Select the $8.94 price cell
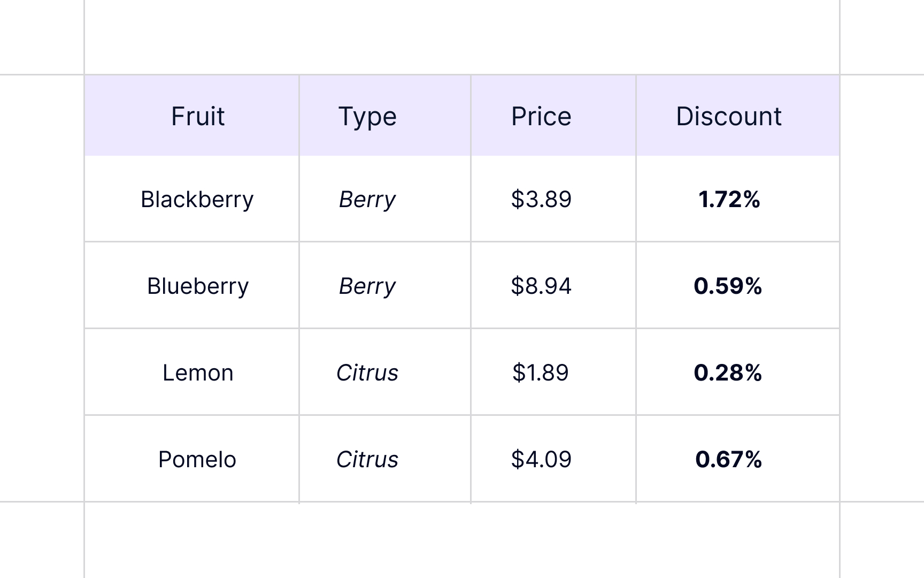The width and height of the screenshot is (924, 578). pyautogui.click(x=541, y=286)
